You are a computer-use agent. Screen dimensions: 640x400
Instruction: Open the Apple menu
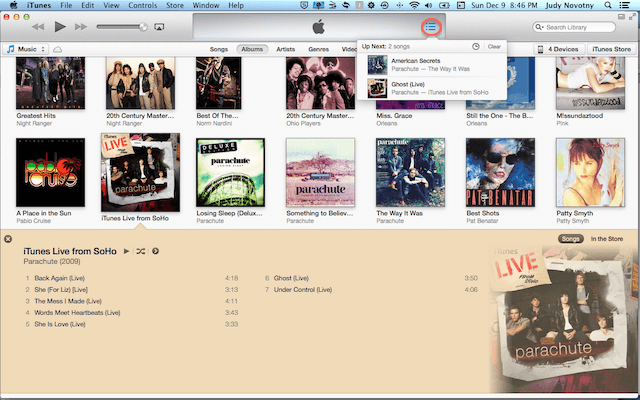[x=13, y=5]
